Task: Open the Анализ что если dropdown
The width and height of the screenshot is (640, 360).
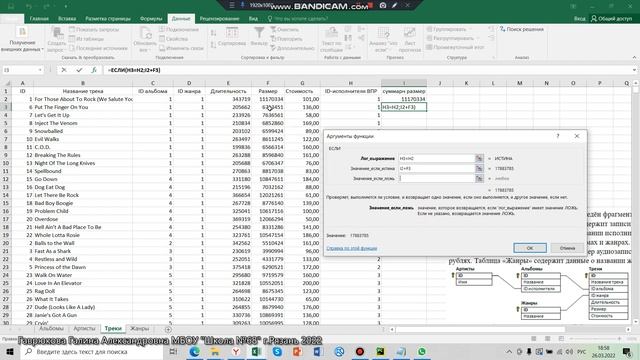Action: (x=383, y=40)
